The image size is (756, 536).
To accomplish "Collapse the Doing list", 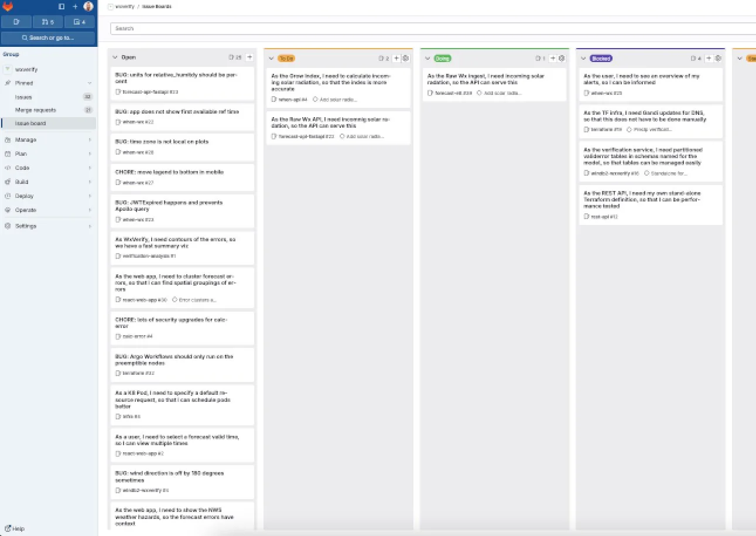I will coord(427,58).
